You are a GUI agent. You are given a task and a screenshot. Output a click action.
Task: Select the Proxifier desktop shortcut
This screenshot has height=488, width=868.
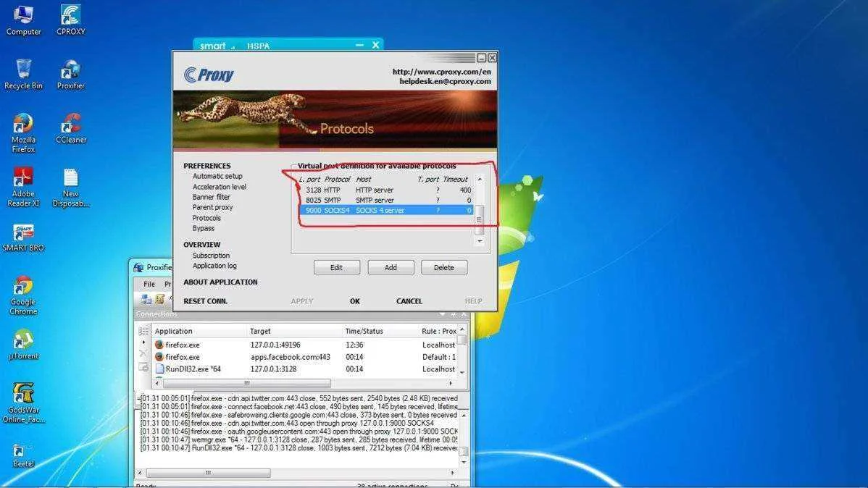tap(71, 74)
